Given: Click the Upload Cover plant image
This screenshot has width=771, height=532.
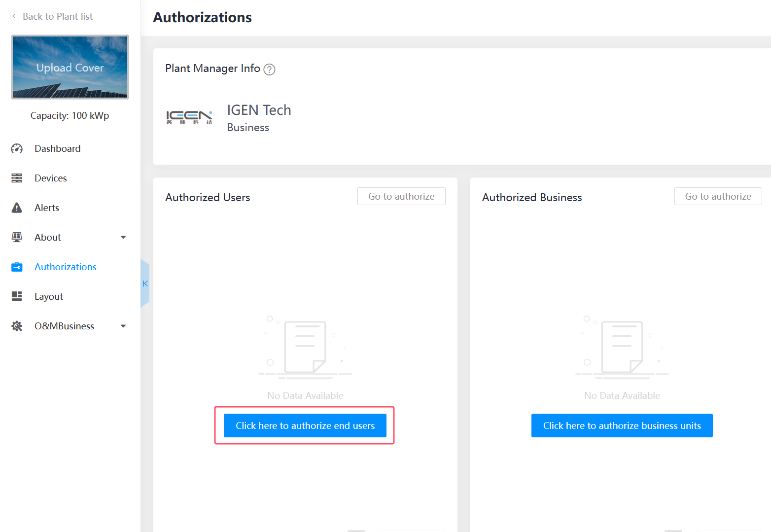Looking at the screenshot, I should pyautogui.click(x=70, y=67).
